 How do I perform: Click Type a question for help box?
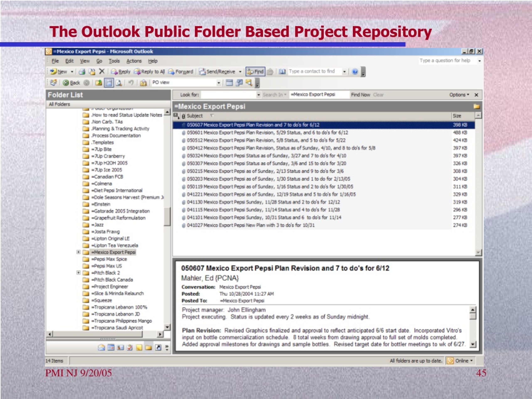pyautogui.click(x=447, y=61)
